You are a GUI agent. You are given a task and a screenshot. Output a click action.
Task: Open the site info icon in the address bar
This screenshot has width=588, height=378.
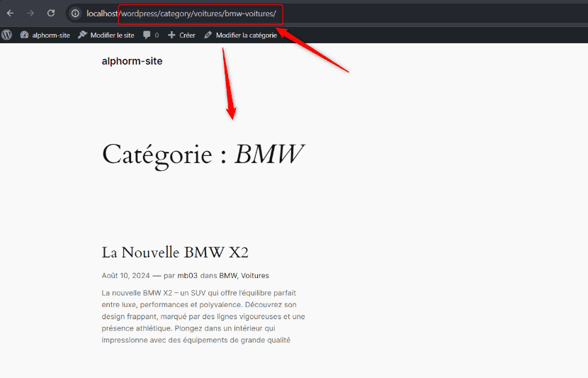point(75,13)
